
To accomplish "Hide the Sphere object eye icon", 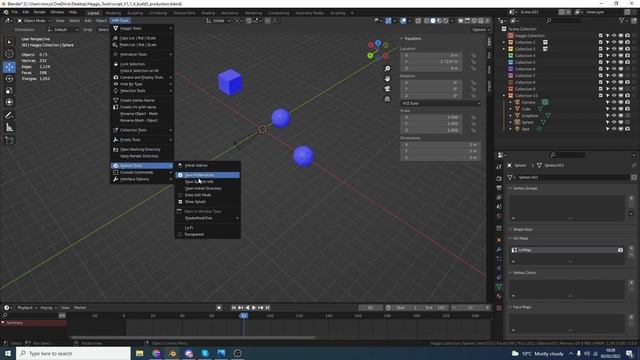I will click(x=614, y=122).
